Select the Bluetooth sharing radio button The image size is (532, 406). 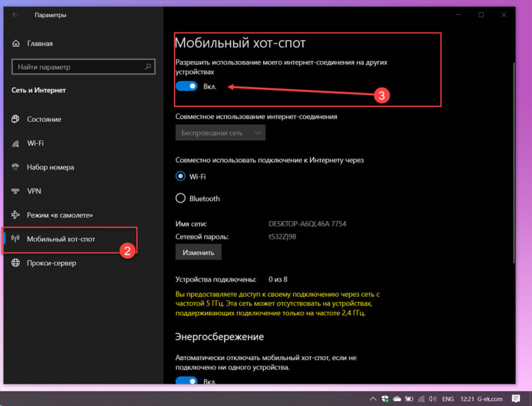tap(180, 198)
